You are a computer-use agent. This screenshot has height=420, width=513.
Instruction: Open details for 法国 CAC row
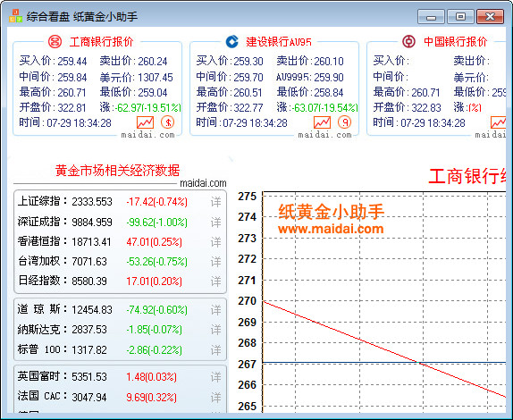216,398
